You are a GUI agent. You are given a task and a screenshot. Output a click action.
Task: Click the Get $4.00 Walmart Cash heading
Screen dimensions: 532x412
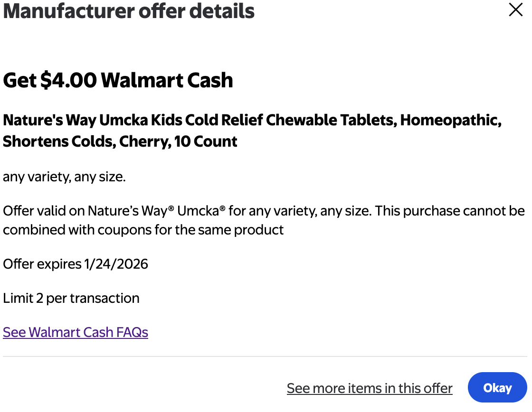click(118, 80)
